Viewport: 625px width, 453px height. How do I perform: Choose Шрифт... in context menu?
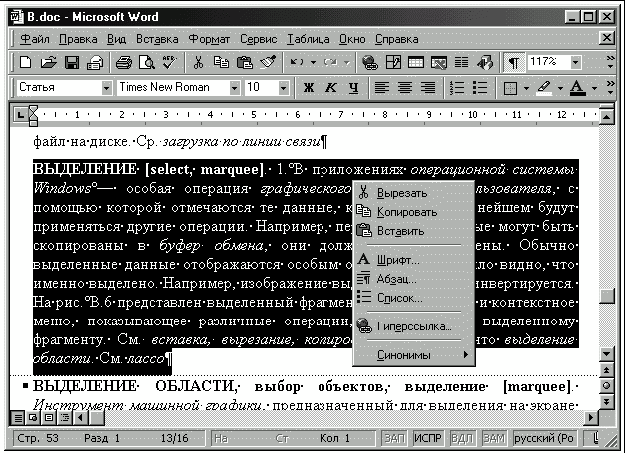pyautogui.click(x=413, y=260)
